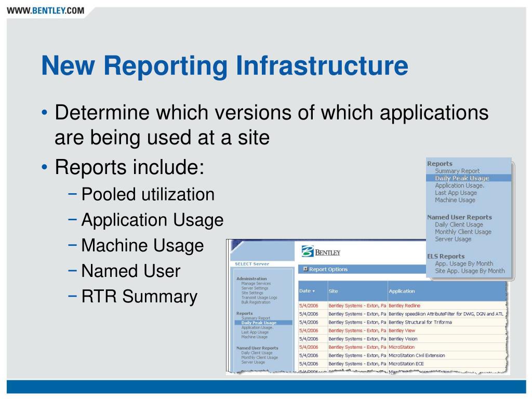Click Transmit Usage Logs in sidebar
Viewport: 532px width, 399px height.
point(259,298)
